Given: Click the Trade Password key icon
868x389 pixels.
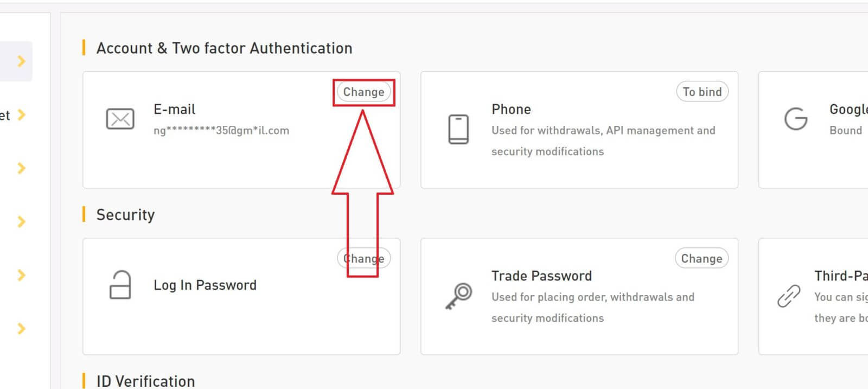Looking at the screenshot, I should [x=459, y=296].
